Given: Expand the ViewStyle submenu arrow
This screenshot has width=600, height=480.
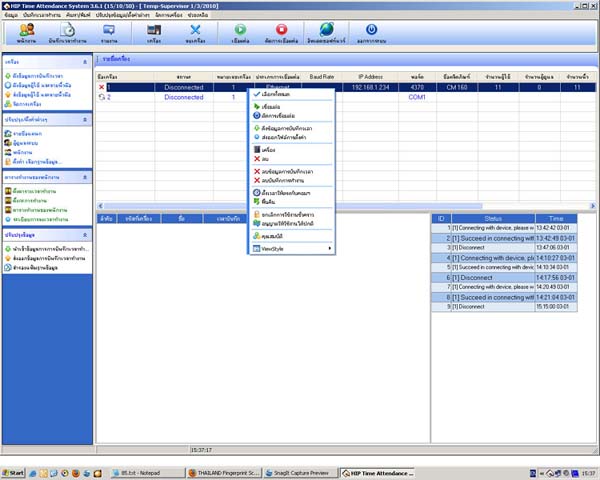Looking at the screenshot, I should click(x=330, y=248).
